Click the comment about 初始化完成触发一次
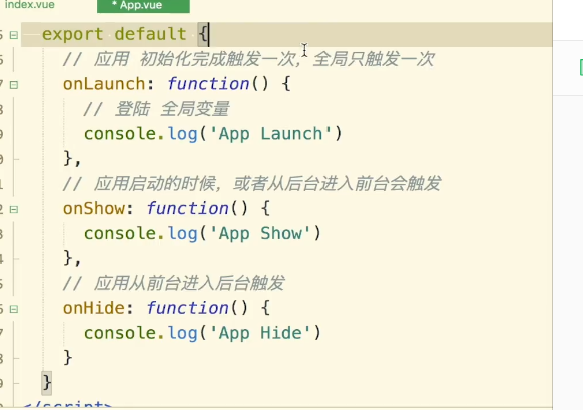This screenshot has height=410, width=583. pos(248,59)
